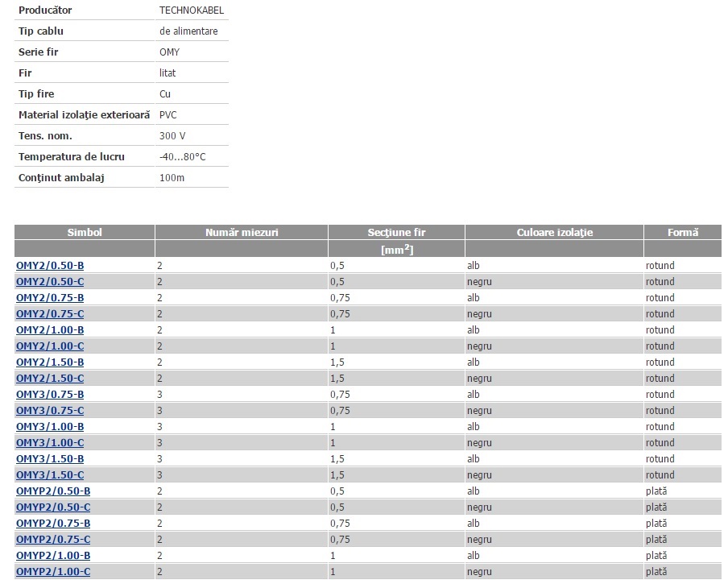Click the OMY3/0.75-B symbol link
The image size is (728, 584).
[x=50, y=394]
